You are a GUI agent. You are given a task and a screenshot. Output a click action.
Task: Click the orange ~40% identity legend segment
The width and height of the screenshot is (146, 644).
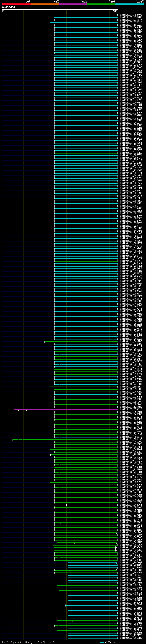(45, 4)
